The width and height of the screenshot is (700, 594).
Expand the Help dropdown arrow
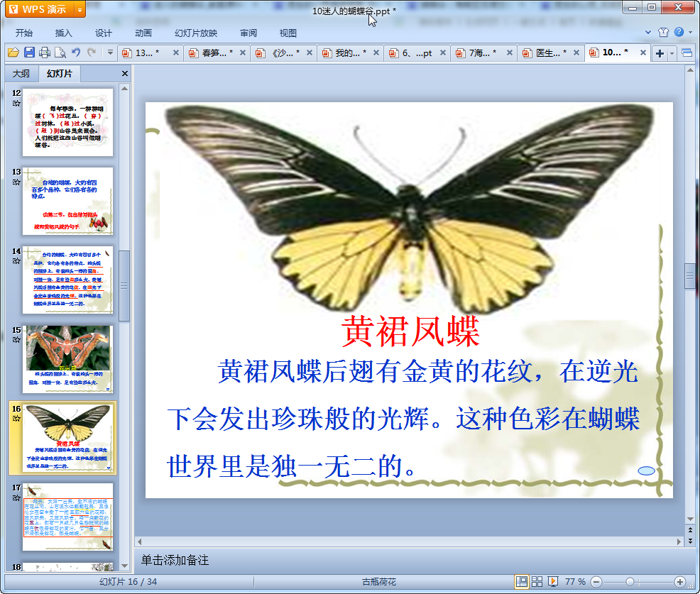pyautogui.click(x=691, y=32)
